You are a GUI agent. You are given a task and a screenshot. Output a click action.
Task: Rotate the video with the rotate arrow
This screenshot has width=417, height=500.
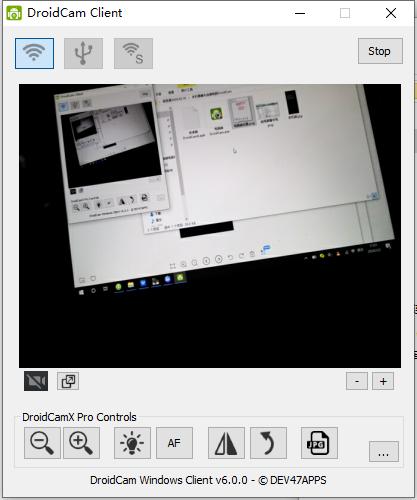click(x=268, y=443)
